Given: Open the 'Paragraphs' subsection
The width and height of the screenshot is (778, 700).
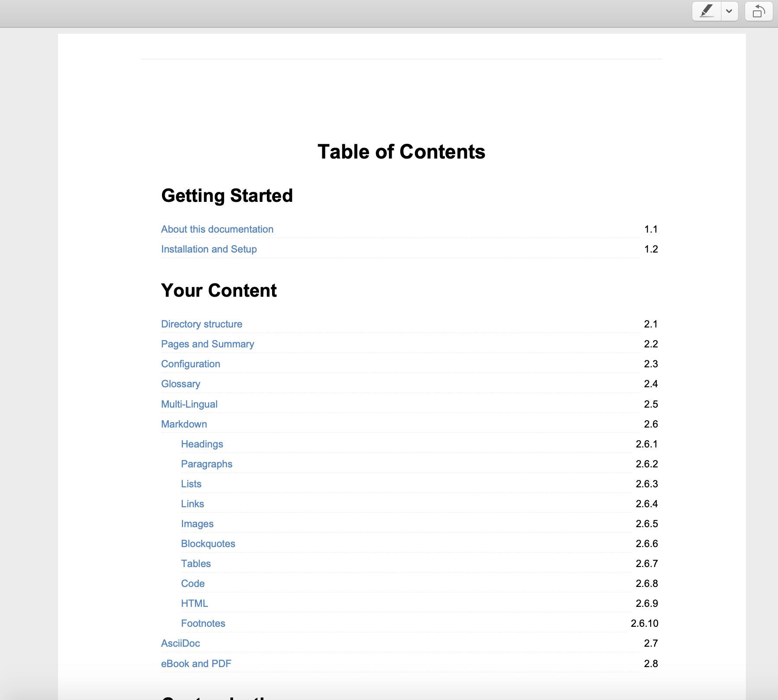Looking at the screenshot, I should pyautogui.click(x=207, y=463).
